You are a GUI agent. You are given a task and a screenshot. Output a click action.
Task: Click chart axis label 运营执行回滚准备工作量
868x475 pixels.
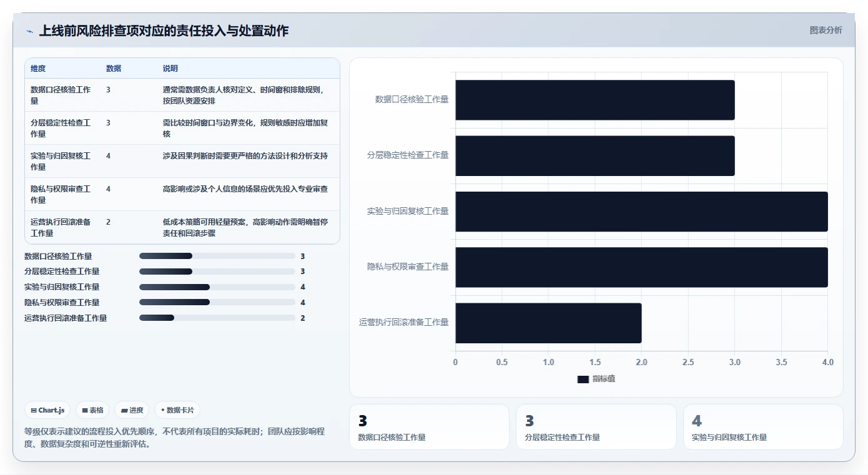click(x=403, y=323)
